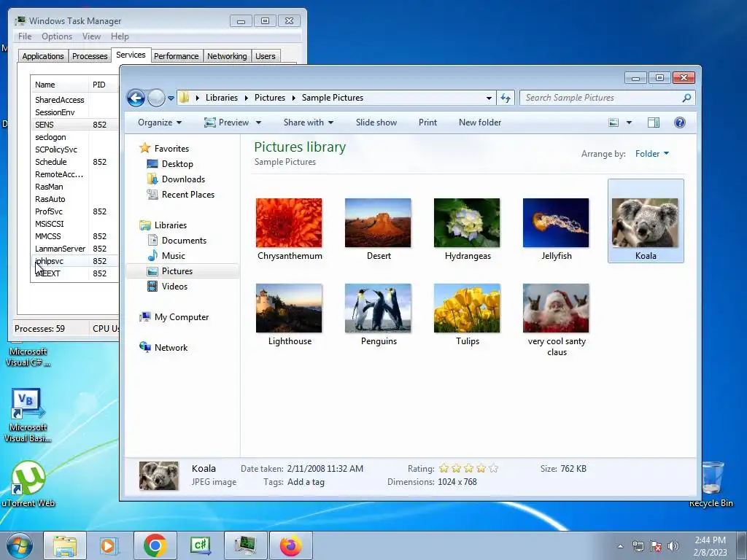The width and height of the screenshot is (747, 560).
Task: Select Favorites in navigation pane
Action: (164, 149)
